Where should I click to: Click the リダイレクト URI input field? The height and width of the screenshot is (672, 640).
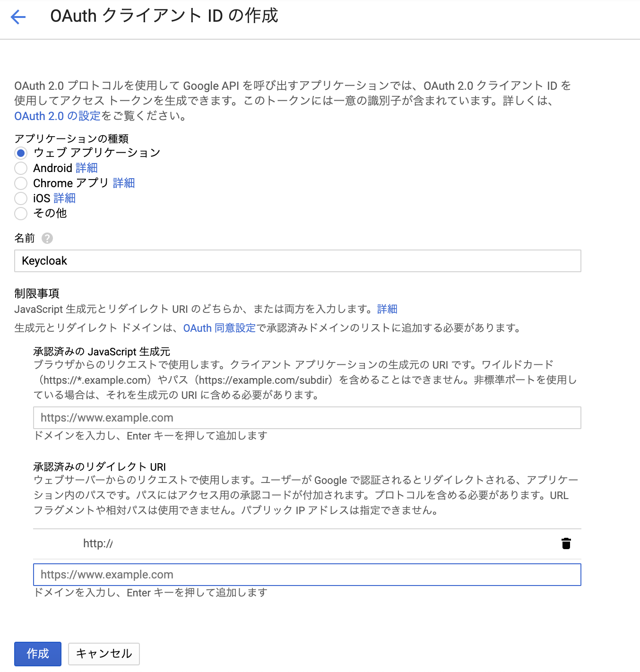[307, 575]
